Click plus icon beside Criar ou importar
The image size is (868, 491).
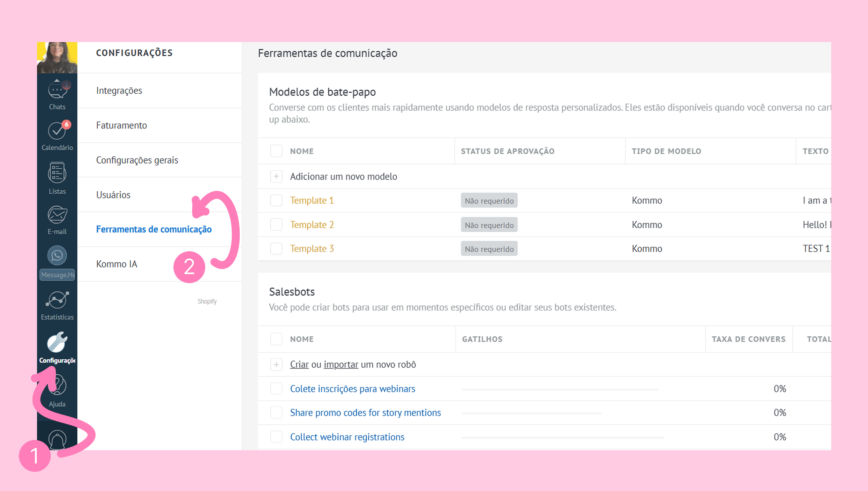(276, 364)
